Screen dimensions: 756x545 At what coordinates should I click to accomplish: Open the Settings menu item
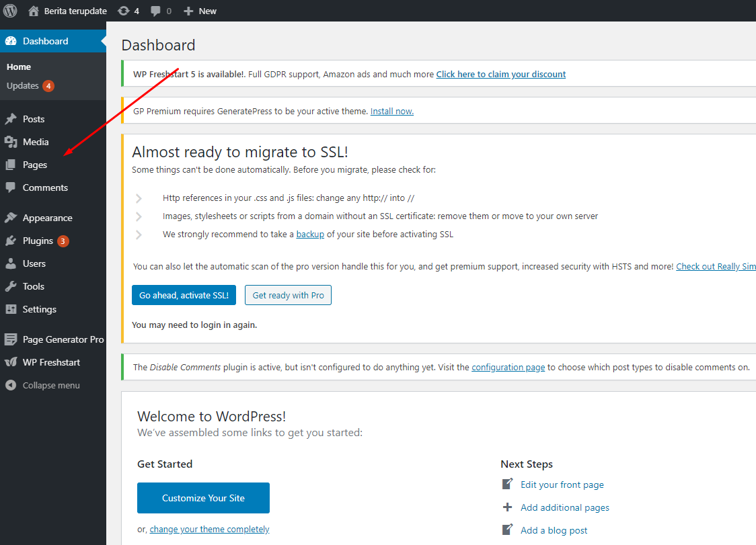[x=39, y=309]
